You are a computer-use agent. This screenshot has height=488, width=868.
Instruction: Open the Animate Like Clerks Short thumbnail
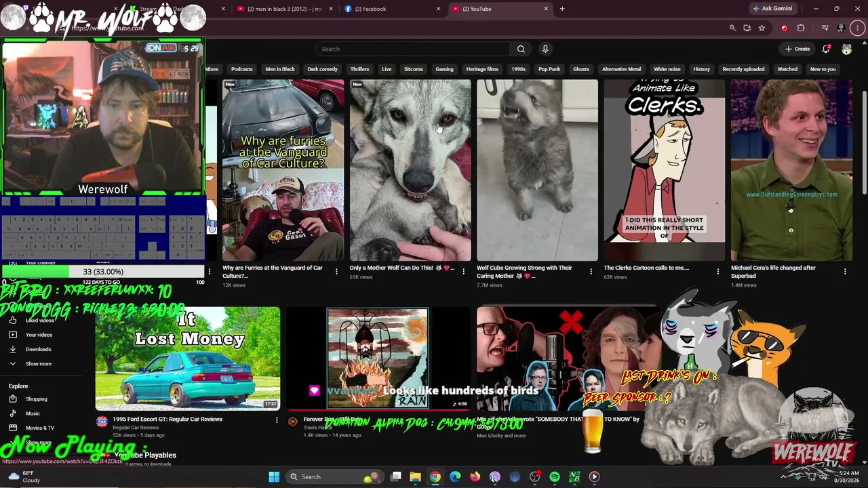tap(665, 170)
